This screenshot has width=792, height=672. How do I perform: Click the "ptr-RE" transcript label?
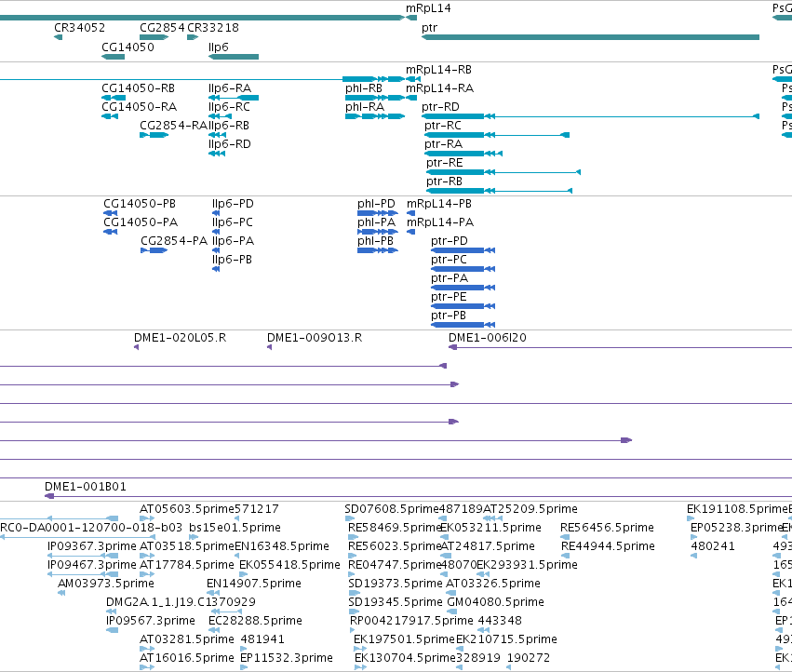[x=444, y=163]
